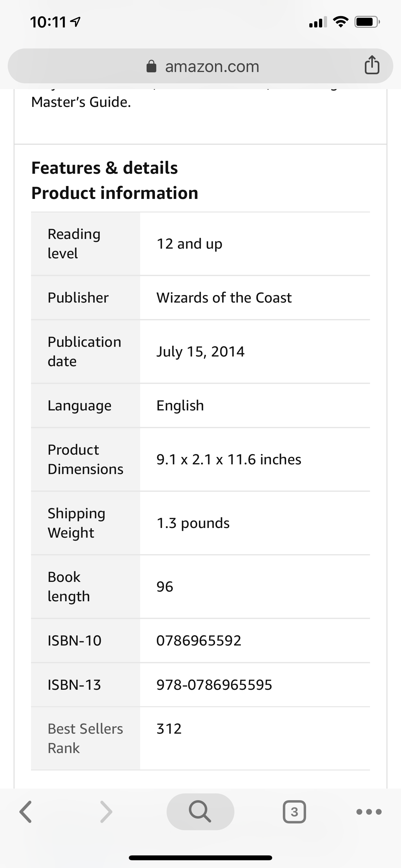Image resolution: width=401 pixels, height=868 pixels.
Task: Tap the Best Sellers Rank value 312
Action: click(169, 729)
